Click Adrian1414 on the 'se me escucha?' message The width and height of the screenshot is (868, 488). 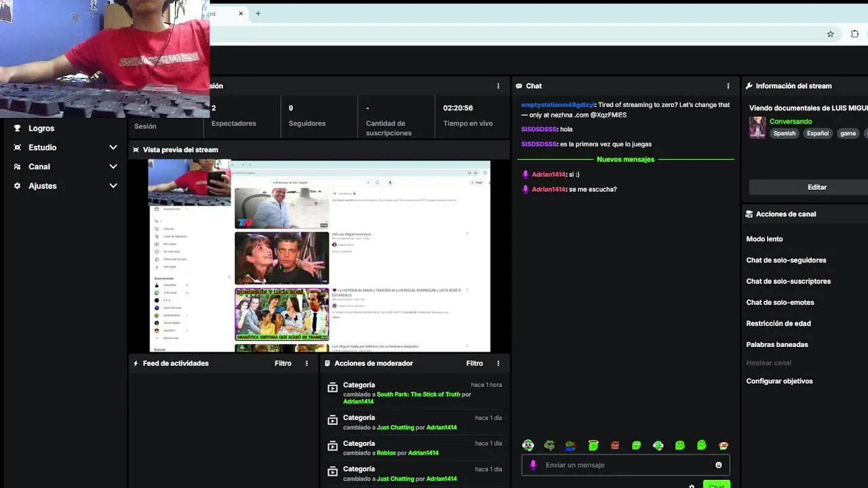point(549,190)
